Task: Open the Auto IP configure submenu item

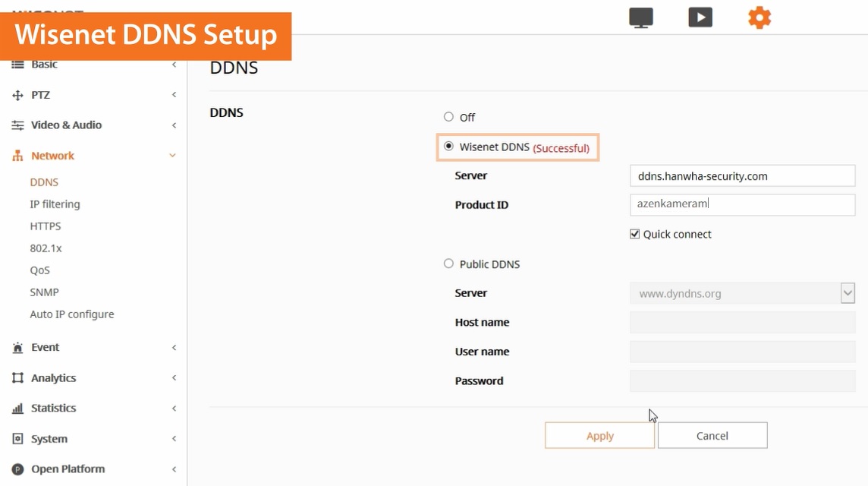Action: (x=72, y=314)
